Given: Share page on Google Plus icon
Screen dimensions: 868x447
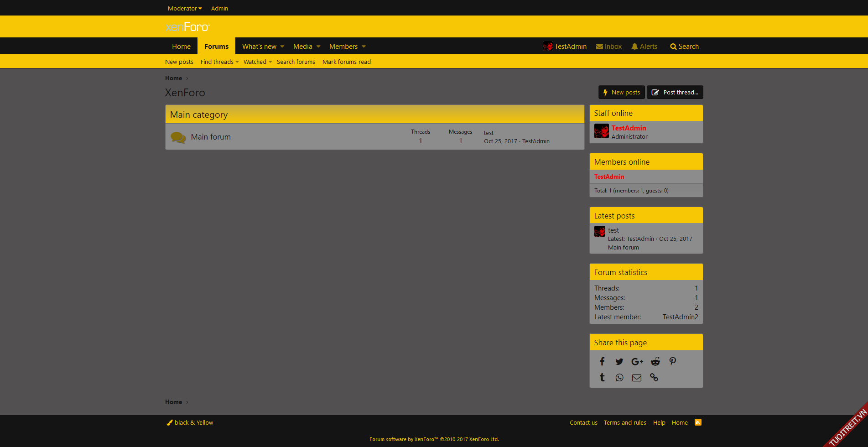Looking at the screenshot, I should pyautogui.click(x=637, y=362).
